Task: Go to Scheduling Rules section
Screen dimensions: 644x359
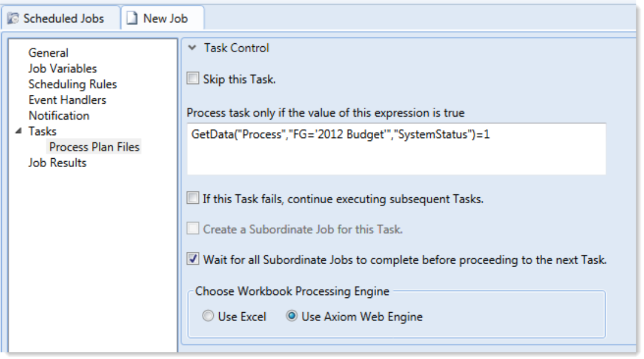Action: tap(72, 84)
